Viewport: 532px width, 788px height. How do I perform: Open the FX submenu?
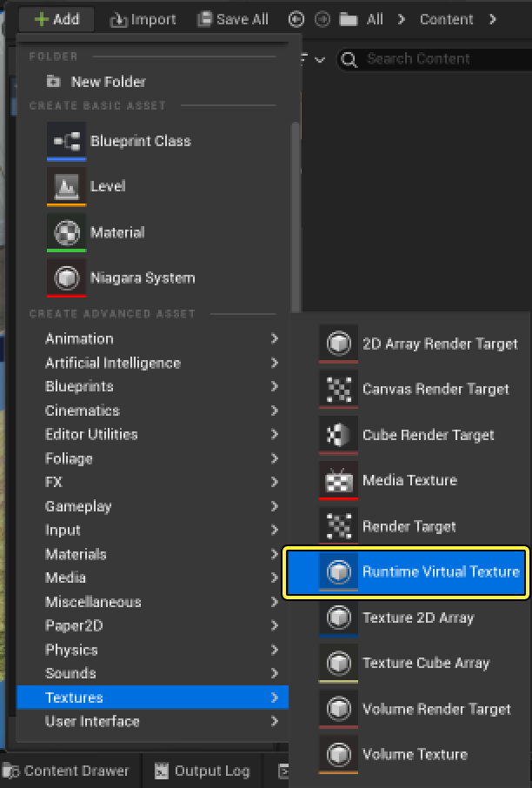pyautogui.click(x=152, y=482)
